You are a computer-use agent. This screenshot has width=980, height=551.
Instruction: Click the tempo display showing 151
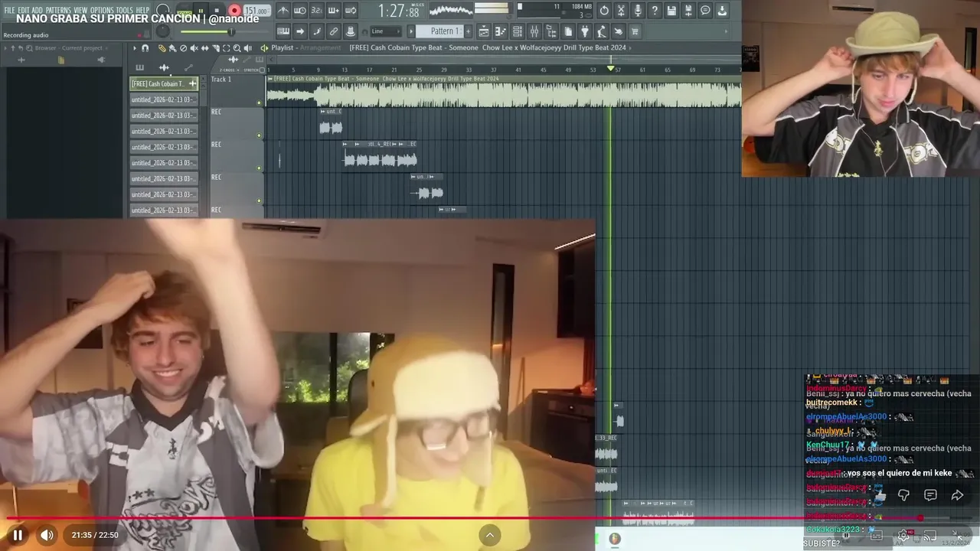(256, 11)
